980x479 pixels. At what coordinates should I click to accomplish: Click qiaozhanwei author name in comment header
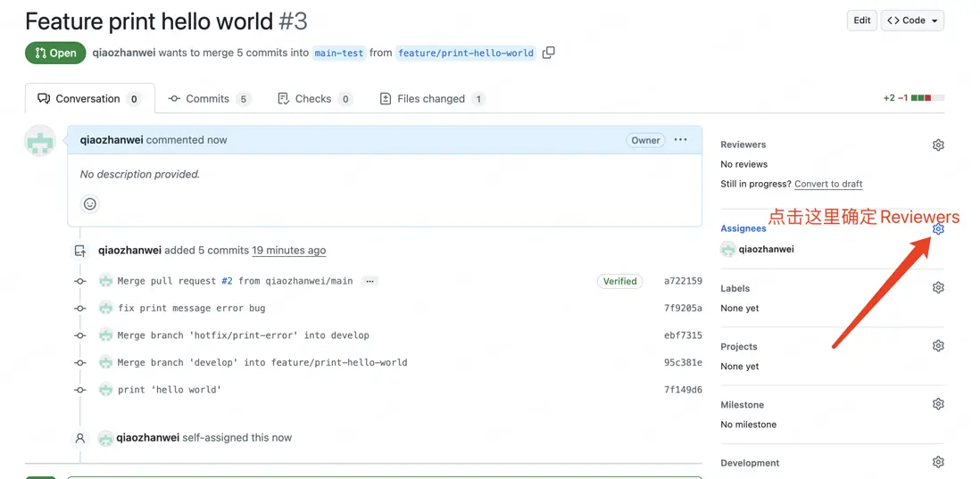click(112, 140)
